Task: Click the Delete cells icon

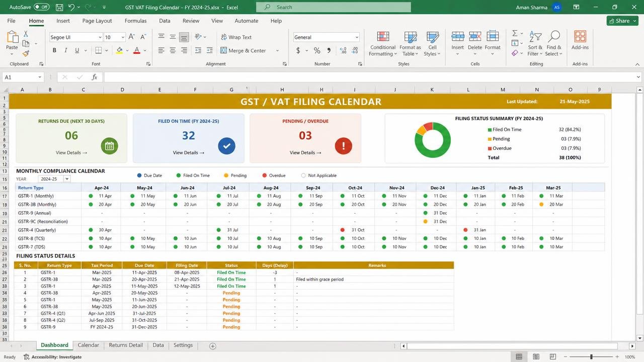Action: tap(475, 37)
